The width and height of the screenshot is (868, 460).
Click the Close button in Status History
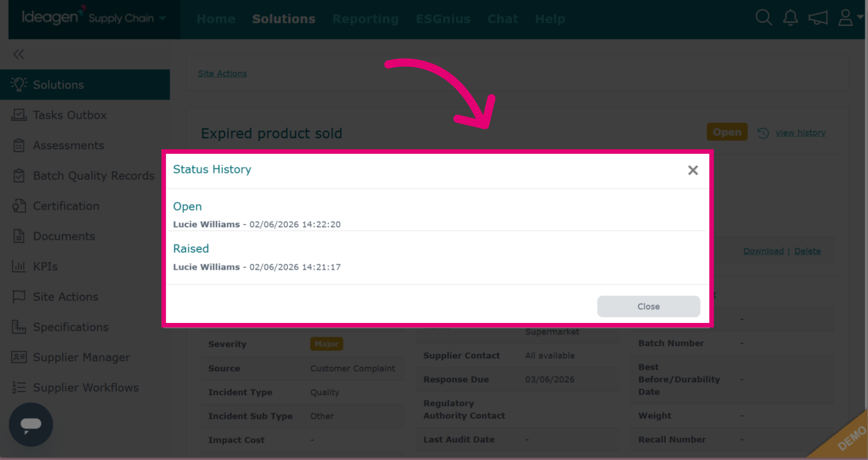648,306
